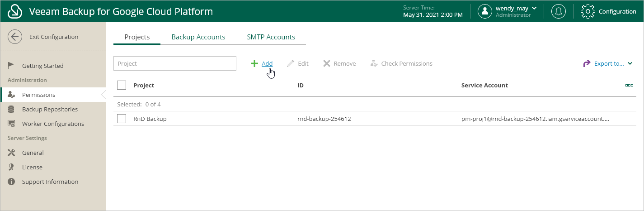Image resolution: width=644 pixels, height=211 pixels.
Task: Click the Backup Repositories database icon
Action: [12, 109]
